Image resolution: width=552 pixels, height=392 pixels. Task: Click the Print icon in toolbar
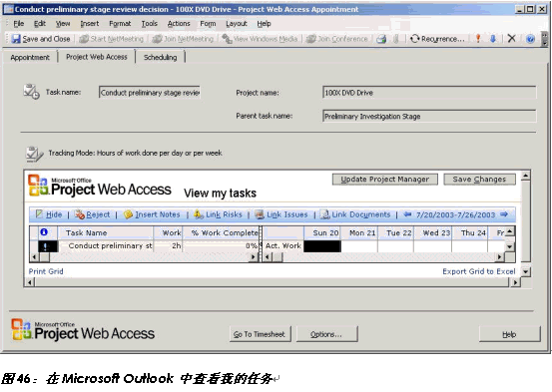point(381,39)
